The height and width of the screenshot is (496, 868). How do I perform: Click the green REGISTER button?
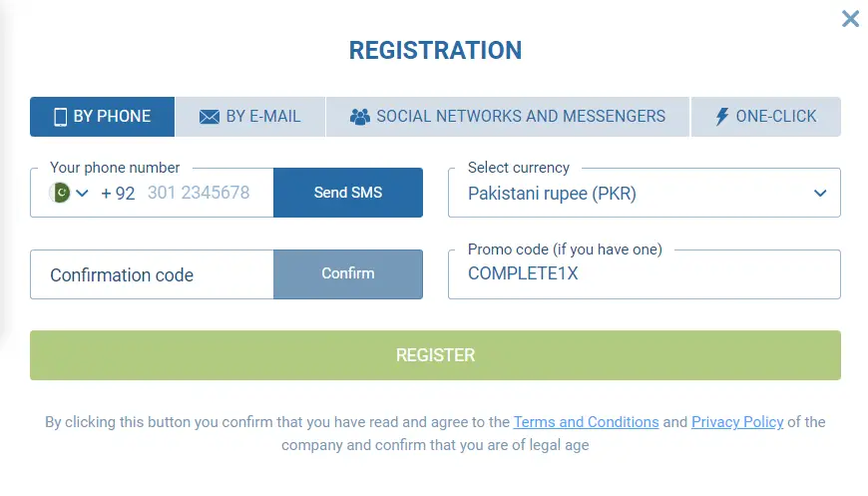[435, 355]
